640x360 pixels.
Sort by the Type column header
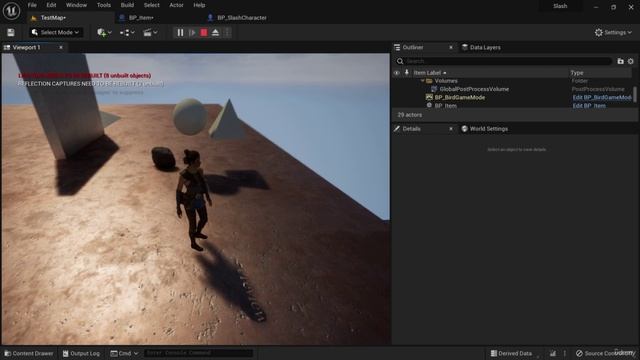(x=577, y=73)
